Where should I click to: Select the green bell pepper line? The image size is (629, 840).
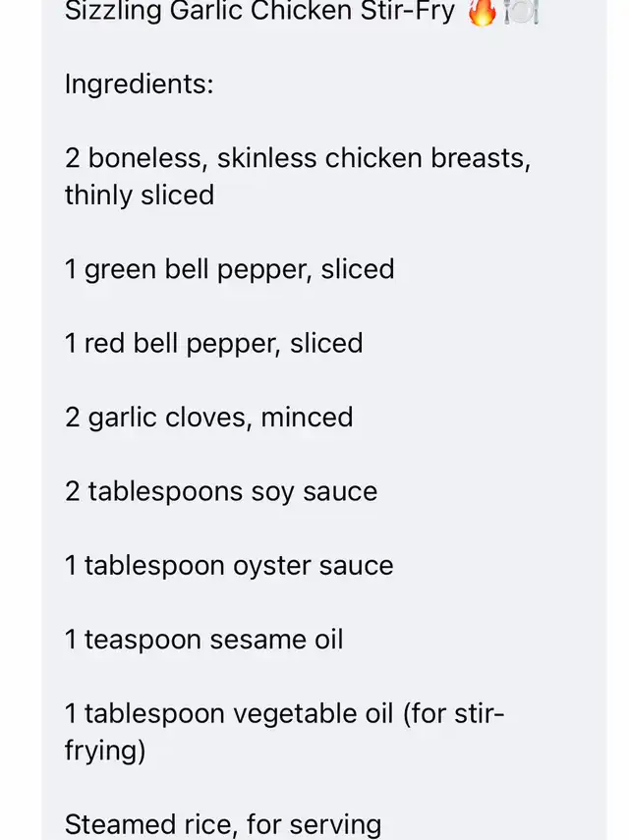pos(229,269)
